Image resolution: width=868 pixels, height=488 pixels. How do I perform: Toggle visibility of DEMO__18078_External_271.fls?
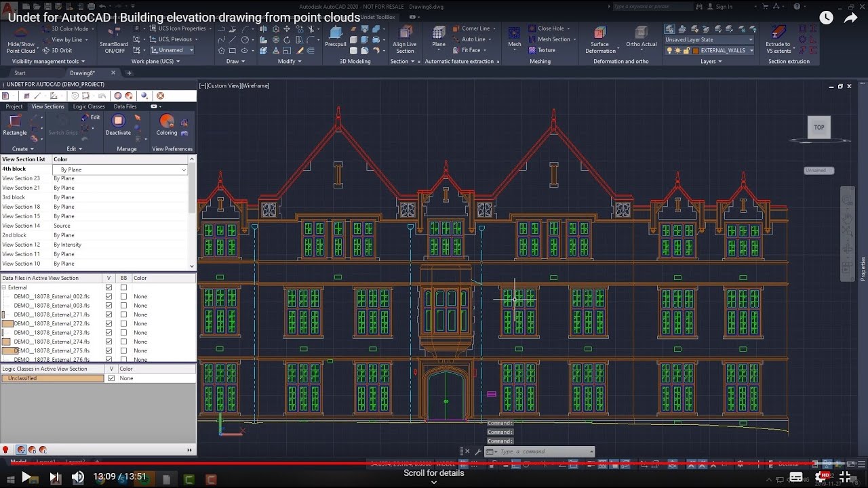[108, 314]
